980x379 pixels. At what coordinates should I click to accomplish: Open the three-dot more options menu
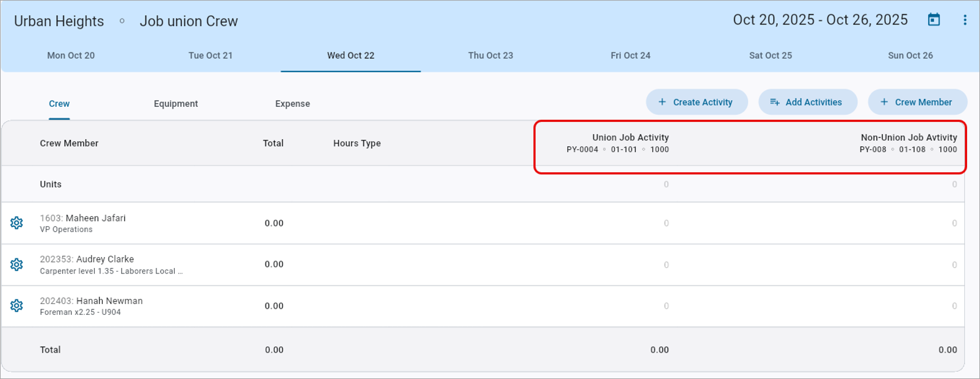point(965,20)
